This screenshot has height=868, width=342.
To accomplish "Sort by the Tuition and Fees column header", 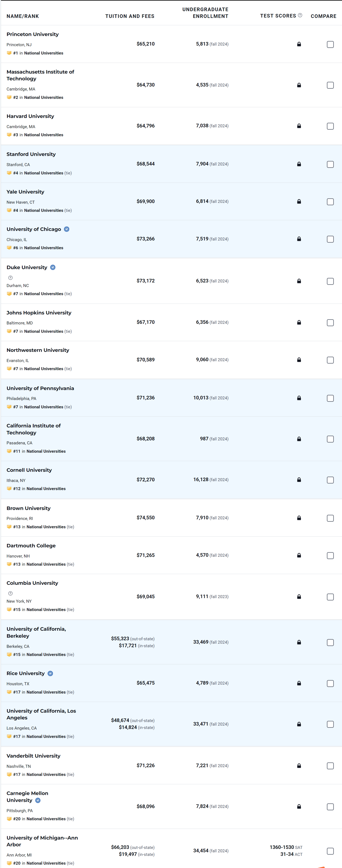I will click(x=129, y=16).
